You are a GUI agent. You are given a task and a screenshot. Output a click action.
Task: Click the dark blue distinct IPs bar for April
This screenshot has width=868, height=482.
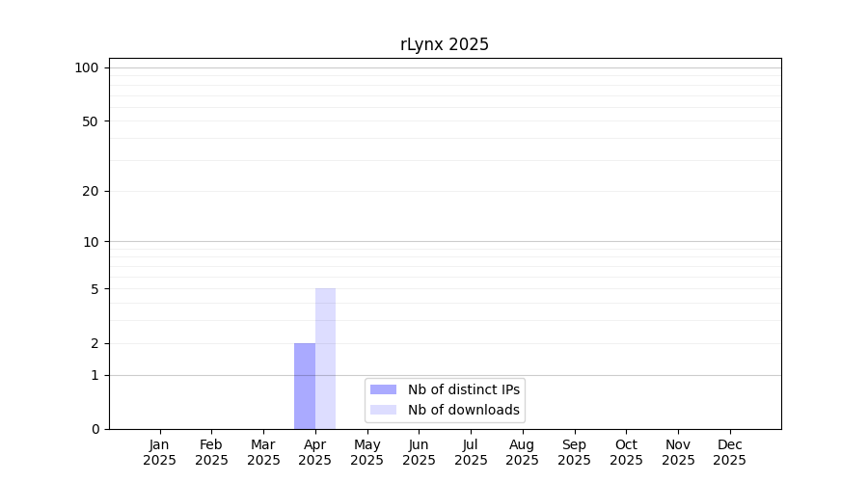click(x=305, y=386)
